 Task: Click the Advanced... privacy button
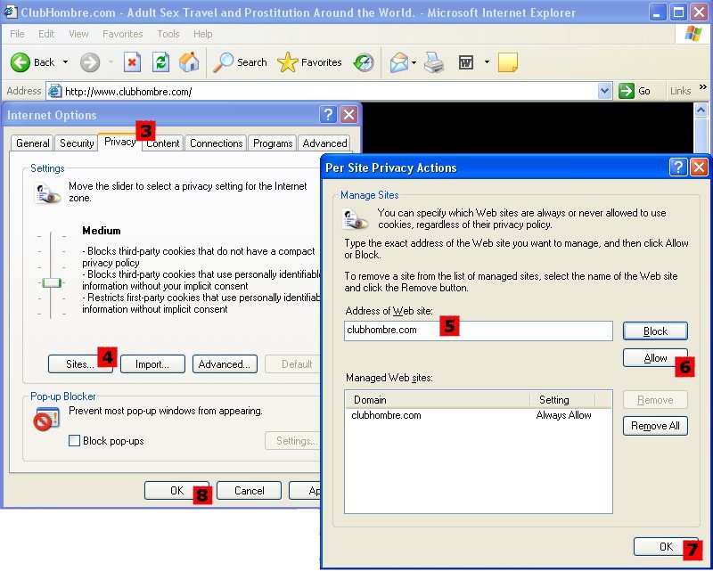pyautogui.click(x=225, y=364)
